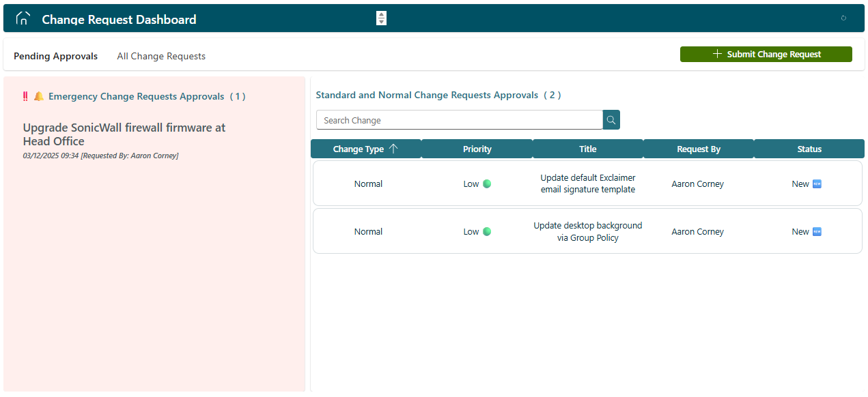Click the emergency bell icon
This screenshot has width=868, height=397.
pyautogui.click(x=39, y=96)
